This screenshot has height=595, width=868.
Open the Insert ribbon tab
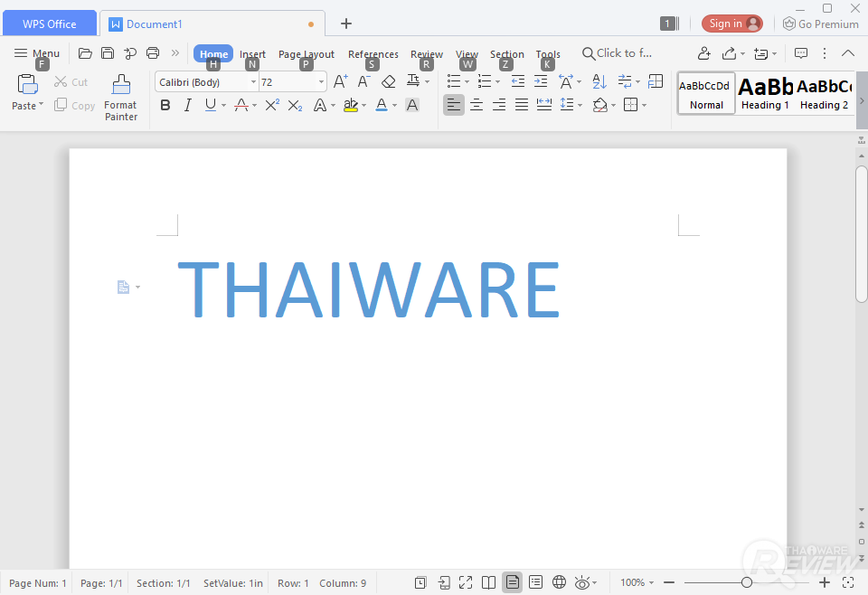[x=252, y=53]
